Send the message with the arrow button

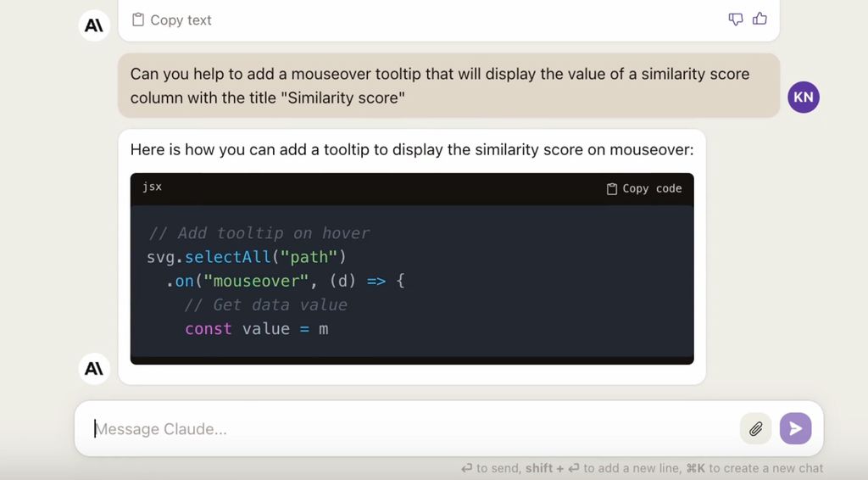click(795, 428)
